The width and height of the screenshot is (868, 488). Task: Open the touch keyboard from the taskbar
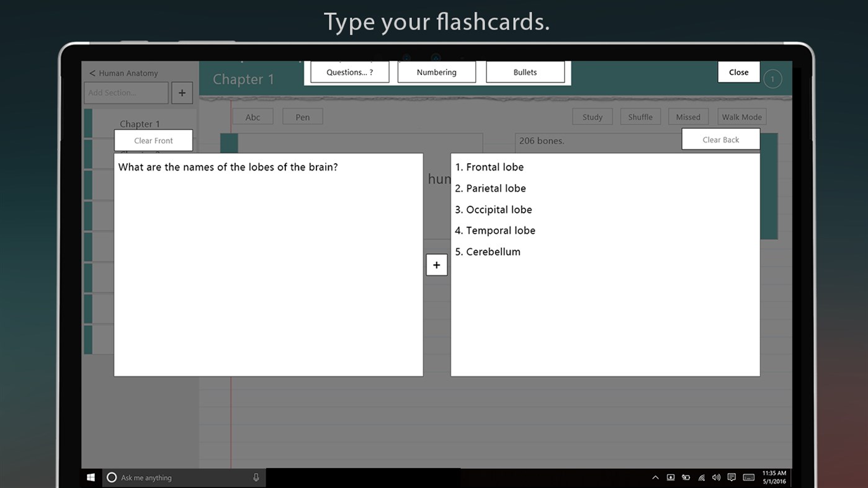coord(748,477)
